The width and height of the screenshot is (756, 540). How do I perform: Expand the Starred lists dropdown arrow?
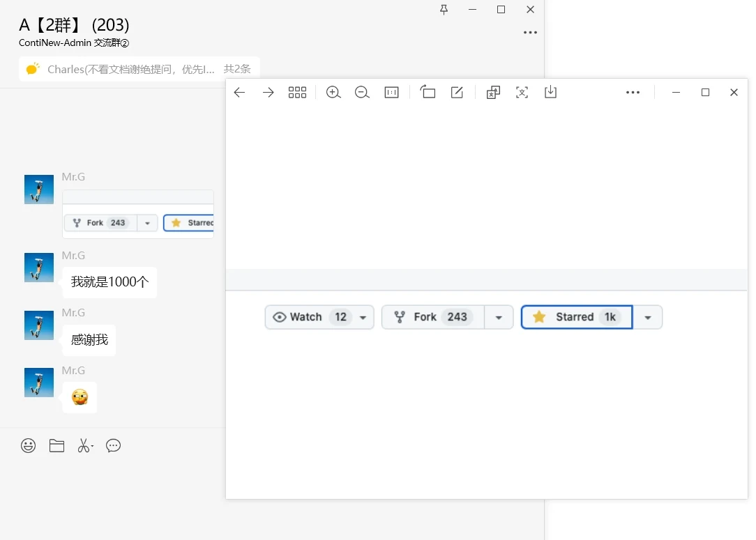click(647, 317)
